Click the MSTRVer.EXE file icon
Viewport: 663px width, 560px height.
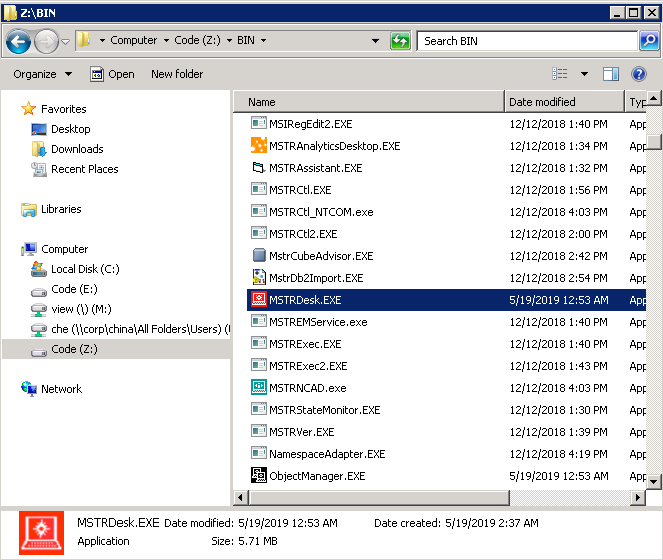(258, 431)
